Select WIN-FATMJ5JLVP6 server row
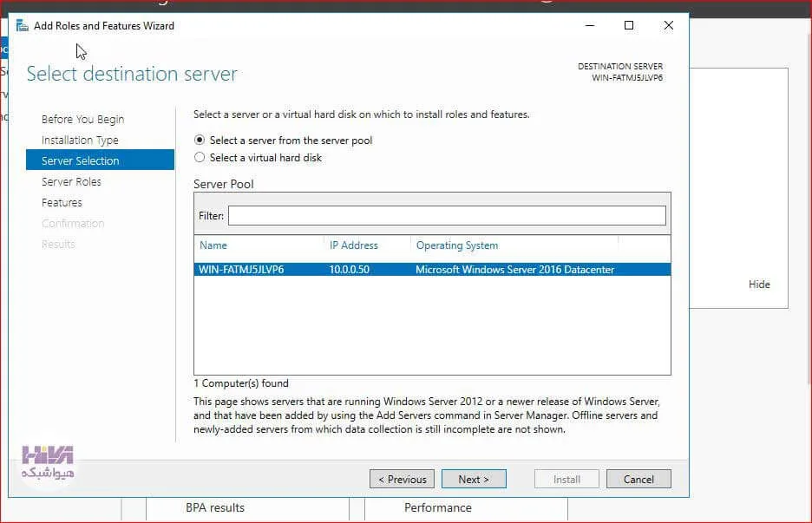This screenshot has width=812, height=523. pyautogui.click(x=432, y=269)
